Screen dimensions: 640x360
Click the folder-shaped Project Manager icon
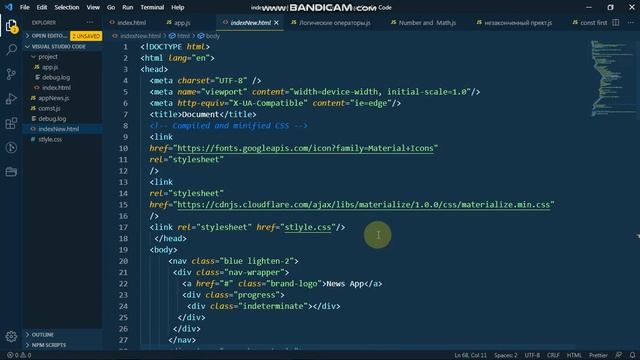[x=11, y=172]
